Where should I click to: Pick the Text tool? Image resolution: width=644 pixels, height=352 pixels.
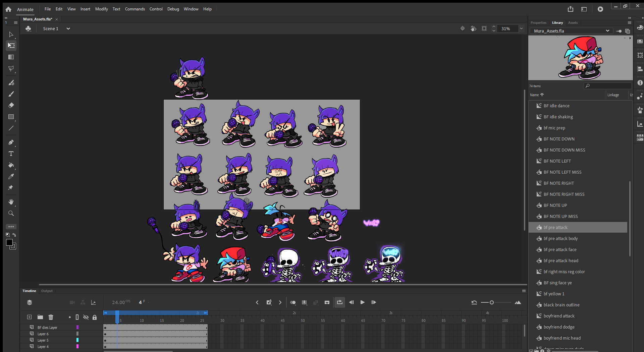coord(11,154)
